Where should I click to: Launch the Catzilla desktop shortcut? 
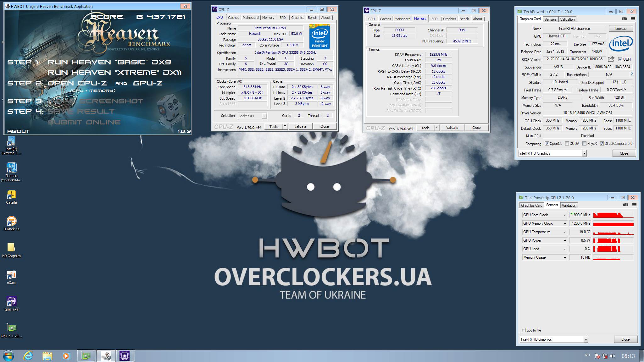11,197
